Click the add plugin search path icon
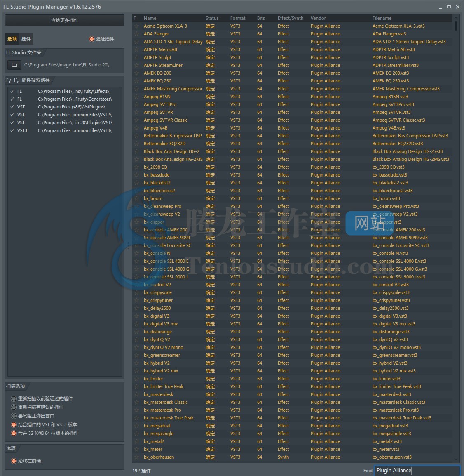Screen dimensions: 464x476 tap(8, 80)
